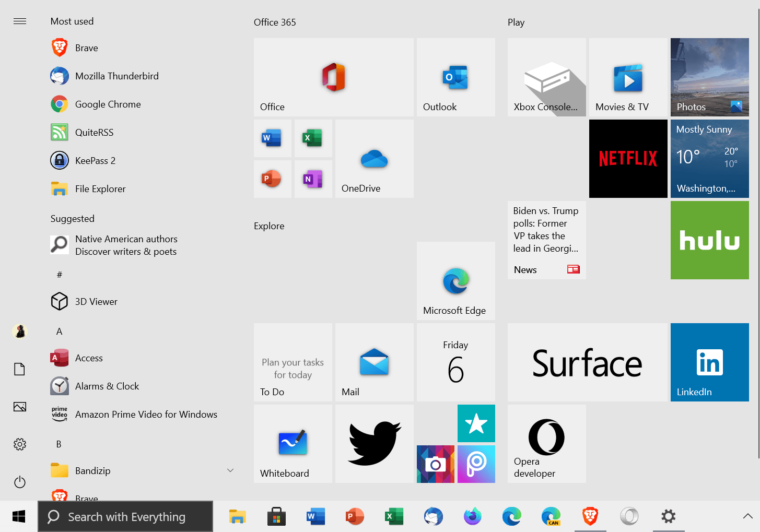Launch Mozilla Thunderbird from Most used
The width and height of the screenshot is (760, 532).
click(142, 76)
